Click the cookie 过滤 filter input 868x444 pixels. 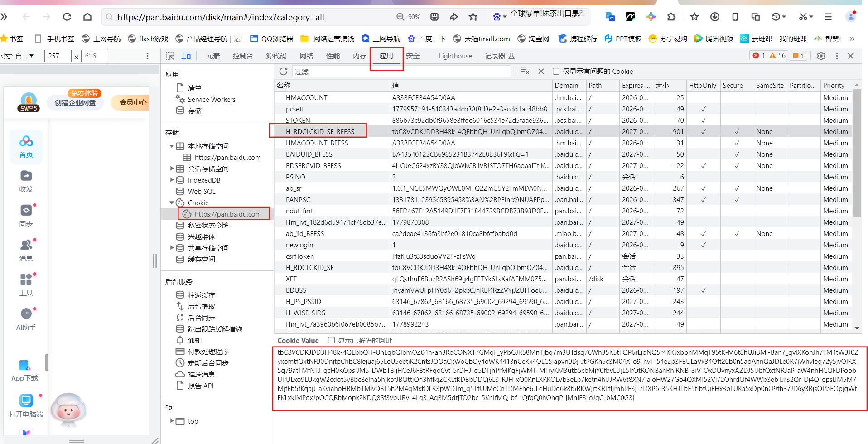pyautogui.click(x=401, y=71)
